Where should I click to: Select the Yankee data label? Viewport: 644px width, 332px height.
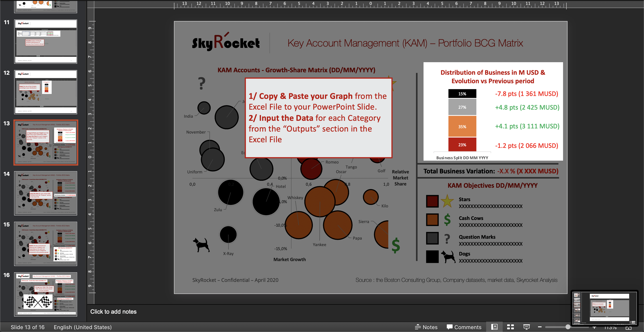point(319,245)
